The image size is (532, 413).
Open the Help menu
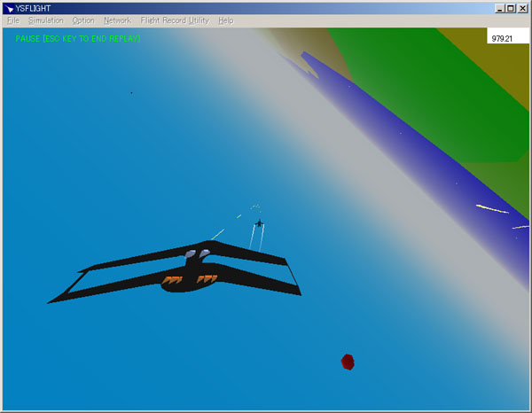pyautogui.click(x=226, y=20)
